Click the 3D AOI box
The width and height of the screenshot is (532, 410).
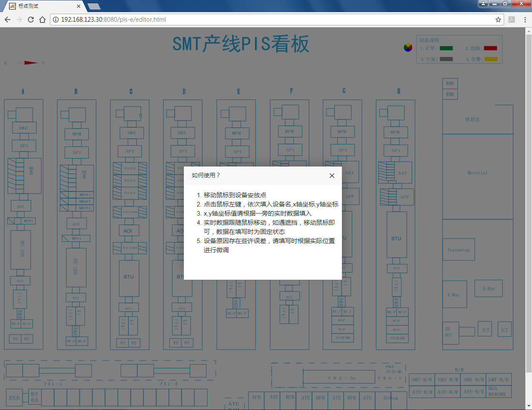[x=451, y=333]
